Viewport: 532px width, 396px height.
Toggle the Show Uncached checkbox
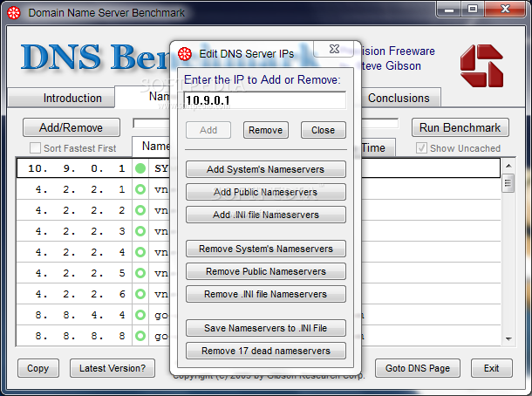pos(421,148)
